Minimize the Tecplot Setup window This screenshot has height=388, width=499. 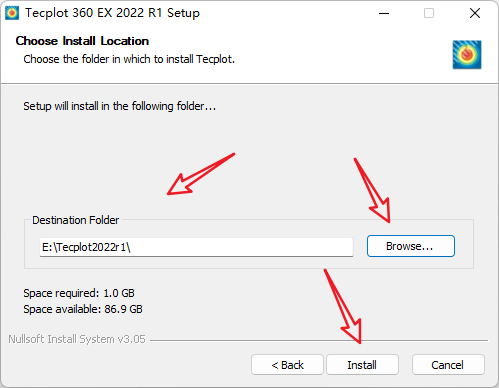(384, 13)
